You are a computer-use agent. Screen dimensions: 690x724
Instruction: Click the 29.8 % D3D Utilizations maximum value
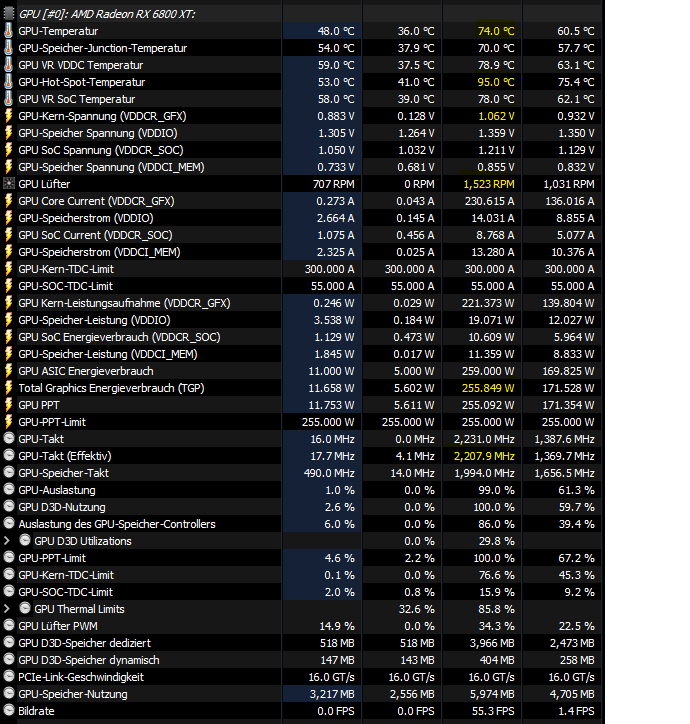496,541
